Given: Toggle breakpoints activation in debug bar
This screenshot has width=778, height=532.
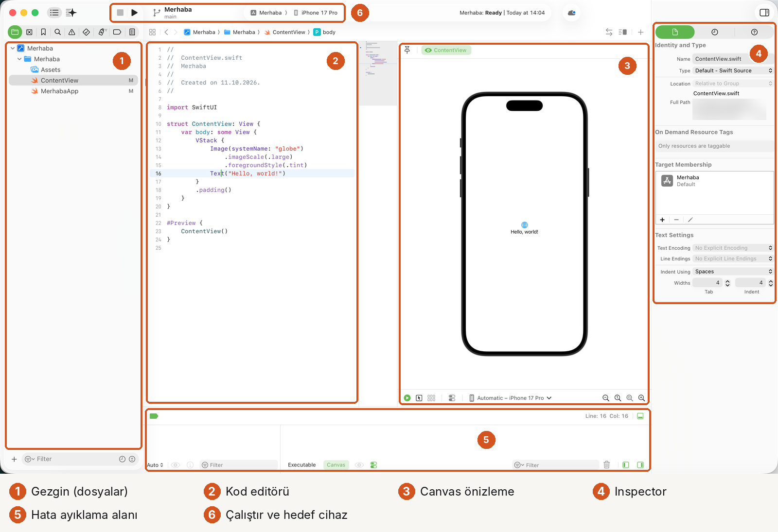Looking at the screenshot, I should click(x=154, y=416).
